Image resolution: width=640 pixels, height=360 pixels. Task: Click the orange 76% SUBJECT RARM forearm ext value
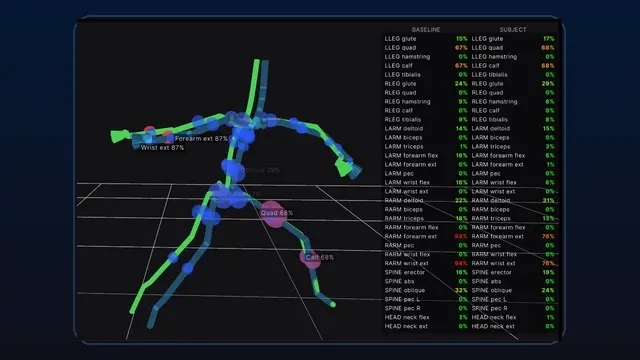click(548, 236)
